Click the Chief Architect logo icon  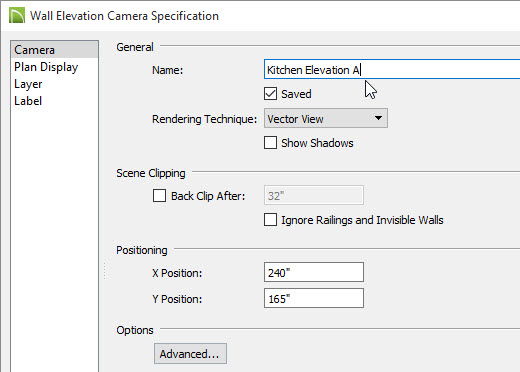coord(17,15)
